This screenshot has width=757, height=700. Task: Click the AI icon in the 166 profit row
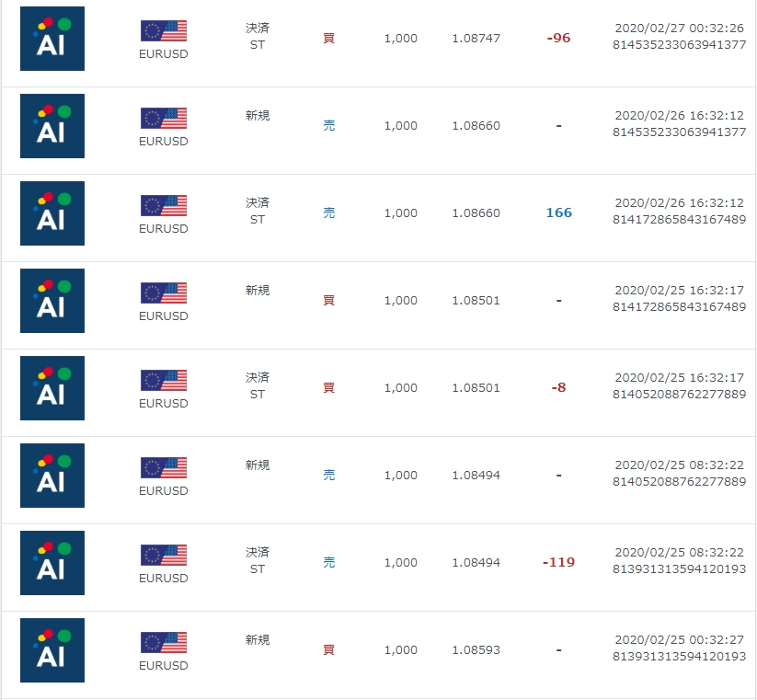coord(52,213)
